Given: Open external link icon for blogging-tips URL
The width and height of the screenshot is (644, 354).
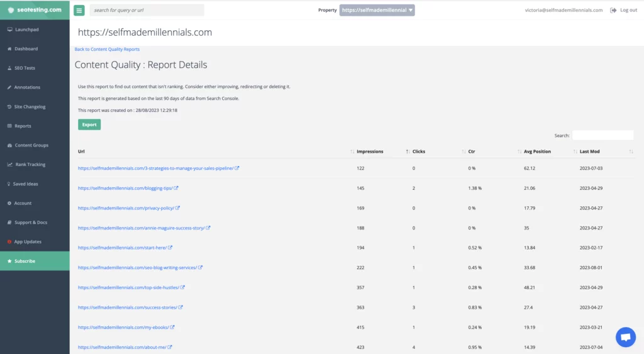Looking at the screenshot, I should point(176,188).
